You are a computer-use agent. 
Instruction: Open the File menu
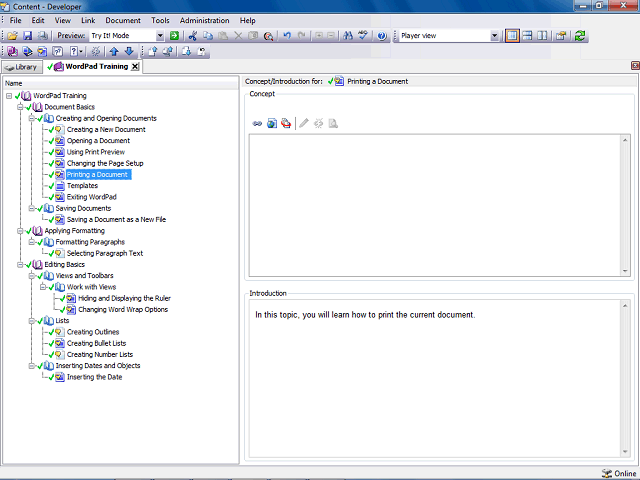pos(16,20)
